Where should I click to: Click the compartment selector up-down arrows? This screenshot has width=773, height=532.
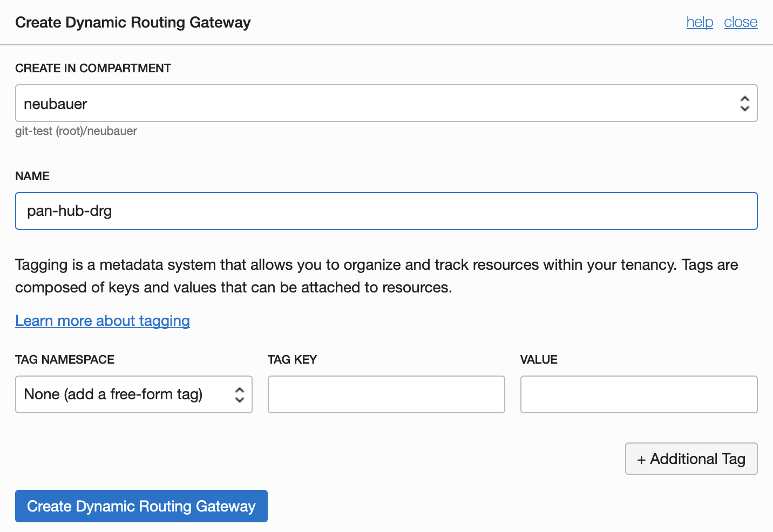(744, 103)
